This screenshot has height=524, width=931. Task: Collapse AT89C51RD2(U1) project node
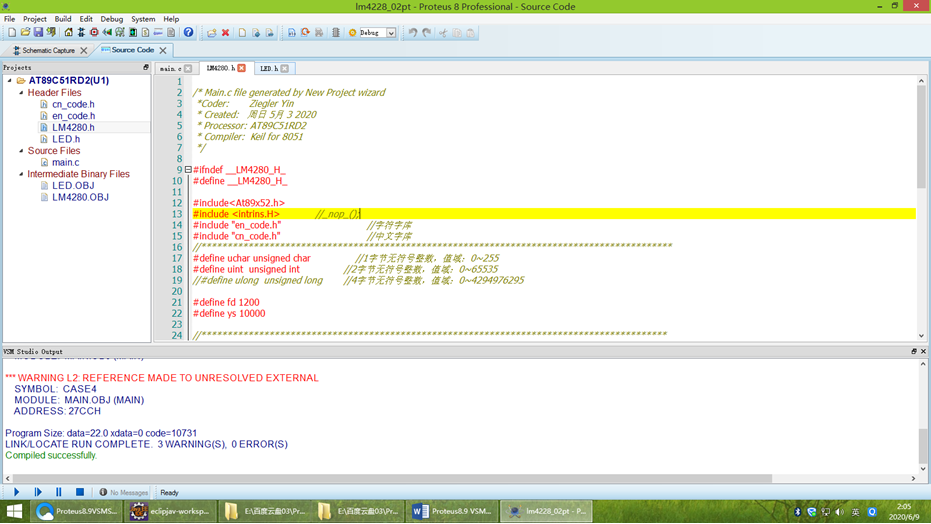(10, 80)
